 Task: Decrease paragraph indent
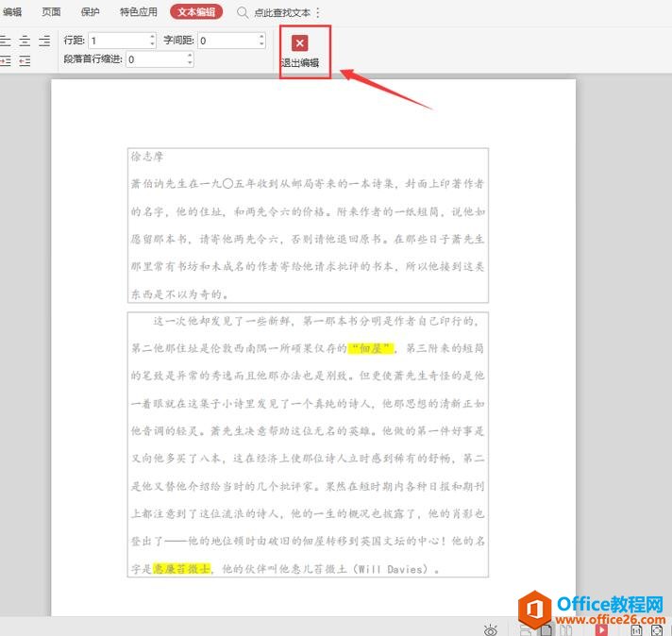[x=25, y=60]
